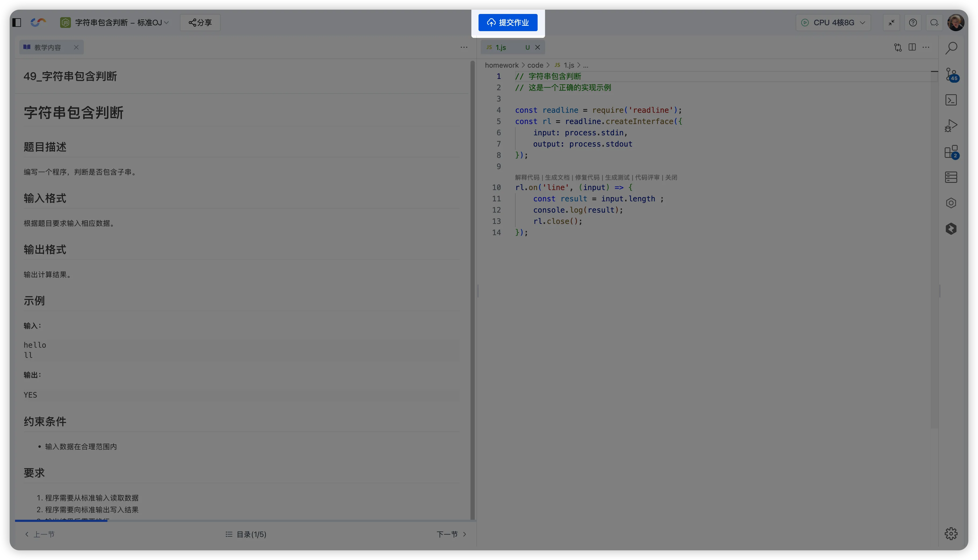This screenshot has height=560, width=978.
Task: Open the terminal panel icon
Action: pyautogui.click(x=951, y=100)
